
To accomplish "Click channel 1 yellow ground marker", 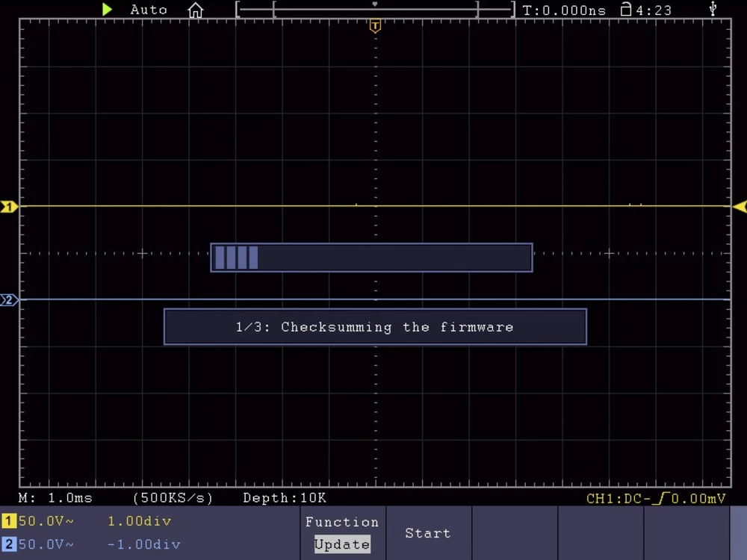I will point(9,207).
